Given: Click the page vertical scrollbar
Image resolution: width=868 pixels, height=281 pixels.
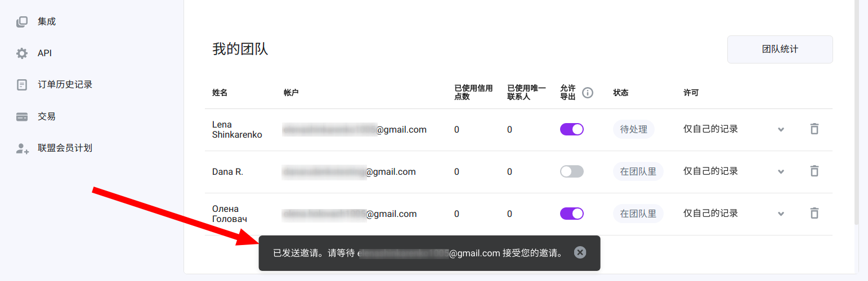Looking at the screenshot, I should tap(857, 112).
